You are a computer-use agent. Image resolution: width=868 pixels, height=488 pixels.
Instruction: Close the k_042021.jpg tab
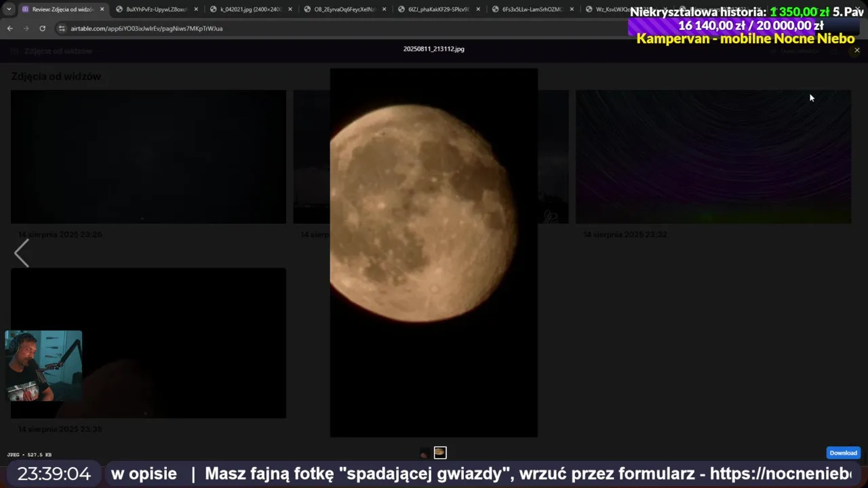[x=290, y=9]
